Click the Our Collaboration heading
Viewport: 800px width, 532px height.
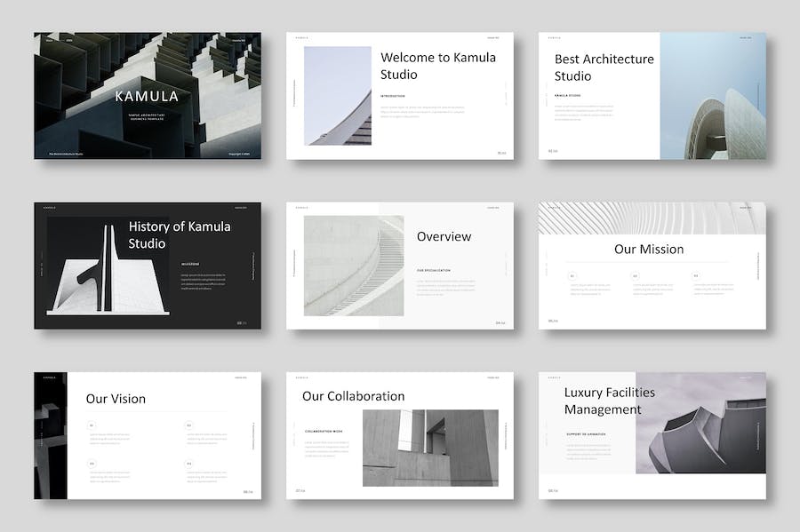(x=353, y=396)
